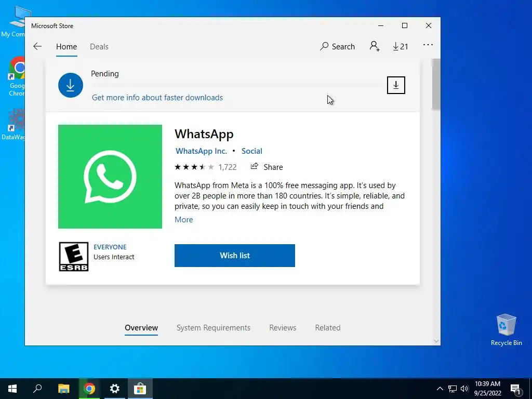Click the network tray icon
The height and width of the screenshot is (399, 532).
tap(453, 389)
